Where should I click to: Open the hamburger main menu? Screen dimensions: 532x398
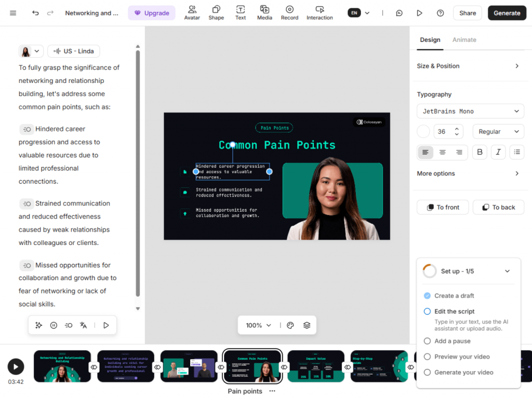point(13,13)
